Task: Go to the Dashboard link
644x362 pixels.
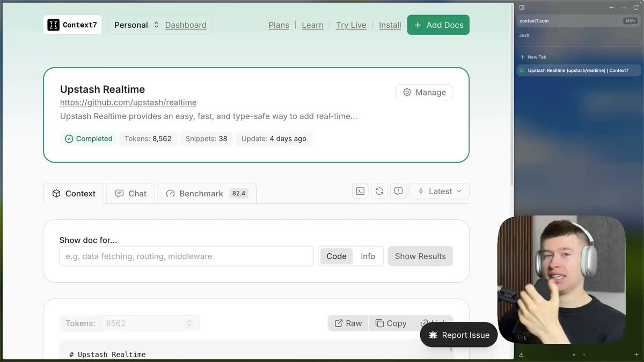Action: pos(186,25)
